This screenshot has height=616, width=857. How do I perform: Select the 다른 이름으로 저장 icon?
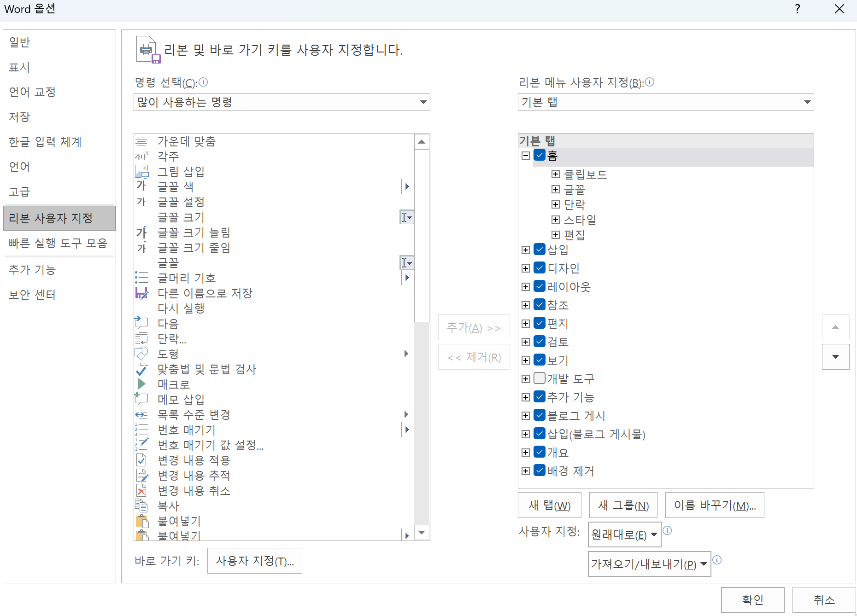tap(141, 293)
